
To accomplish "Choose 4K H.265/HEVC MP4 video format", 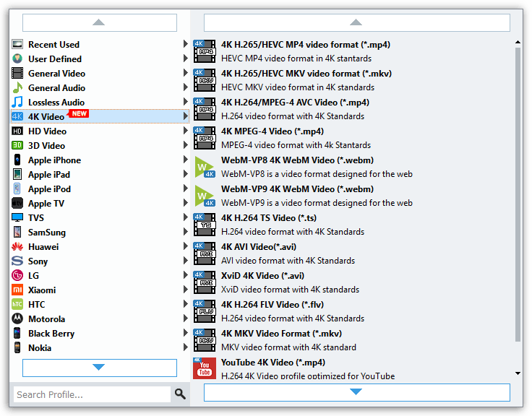I will click(353, 51).
